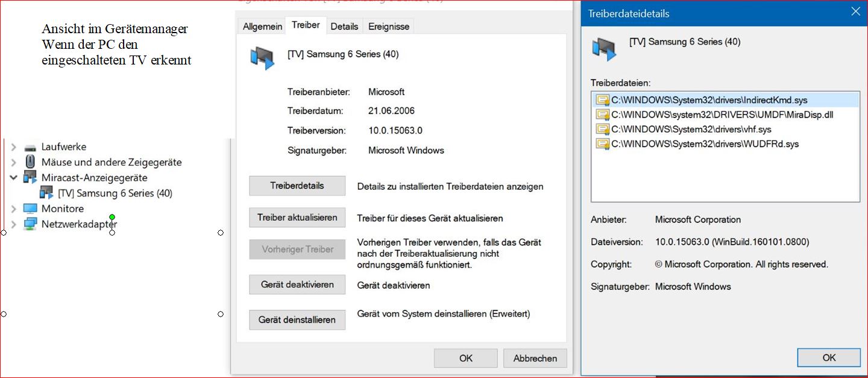Screen dimensions: 868x378
Task: Switch to the Allgemein tab
Action: [262, 27]
